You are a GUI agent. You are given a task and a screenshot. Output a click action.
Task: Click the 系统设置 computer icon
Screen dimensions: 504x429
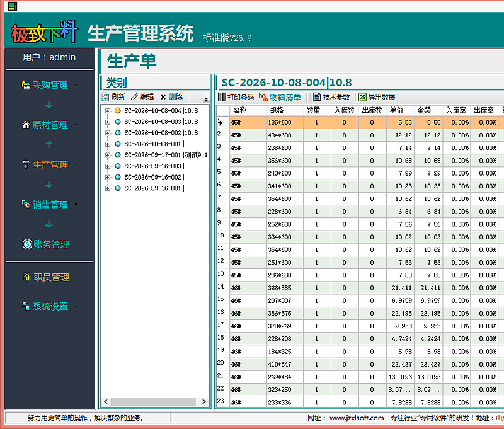tap(26, 306)
